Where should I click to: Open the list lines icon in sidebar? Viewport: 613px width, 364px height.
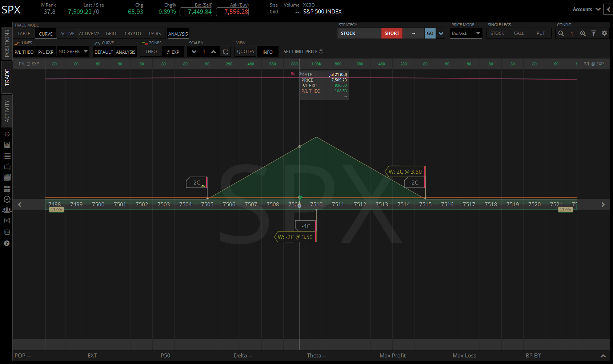coord(7,156)
